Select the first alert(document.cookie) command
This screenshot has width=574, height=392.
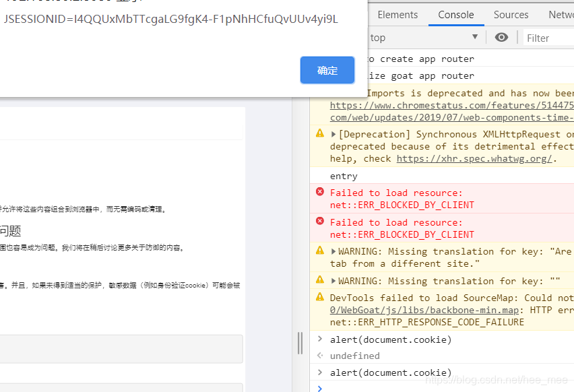click(x=391, y=339)
